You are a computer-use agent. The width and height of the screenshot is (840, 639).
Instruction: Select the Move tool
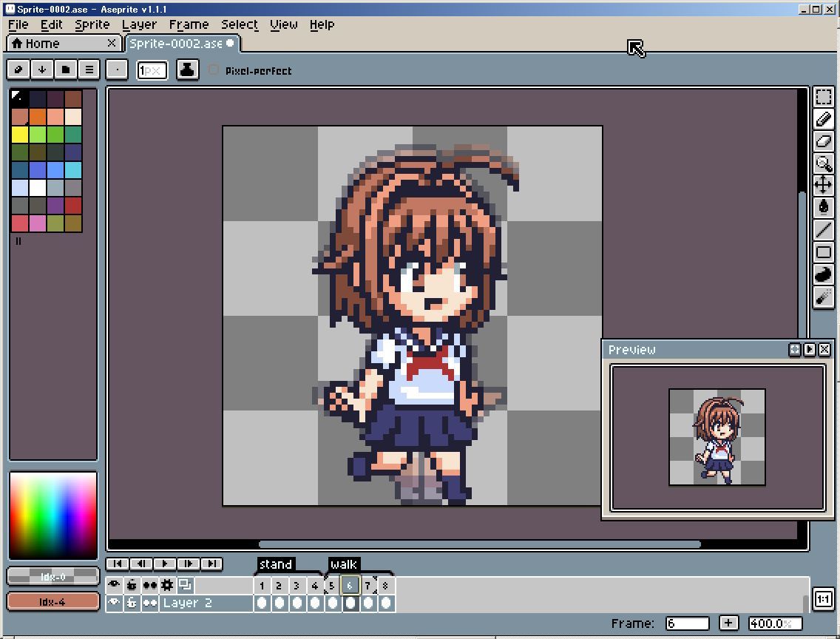pos(823,186)
